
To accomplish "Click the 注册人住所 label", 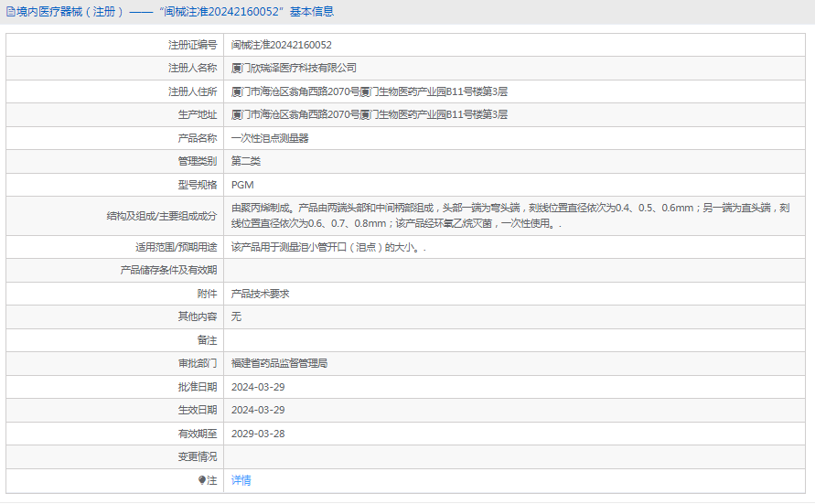I will [192, 92].
